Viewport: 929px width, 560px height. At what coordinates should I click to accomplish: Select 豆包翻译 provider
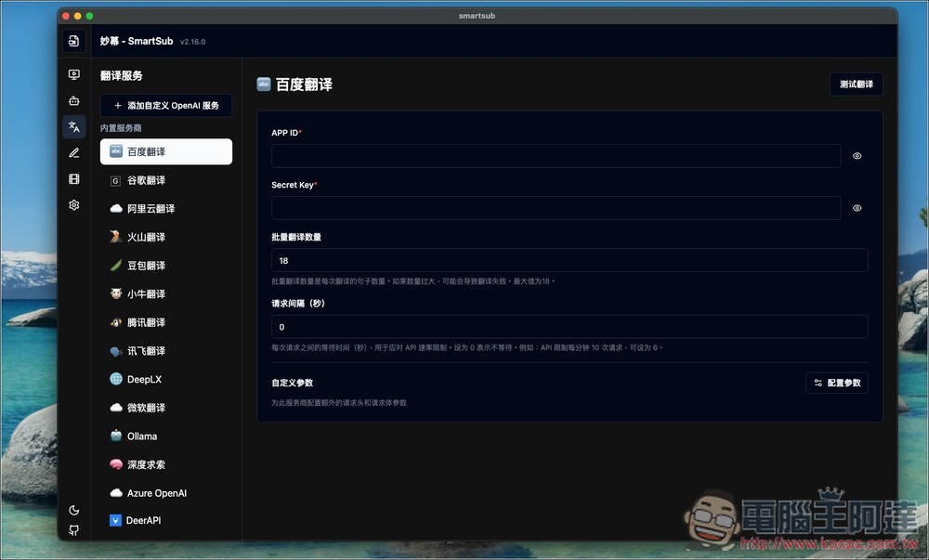tap(166, 266)
